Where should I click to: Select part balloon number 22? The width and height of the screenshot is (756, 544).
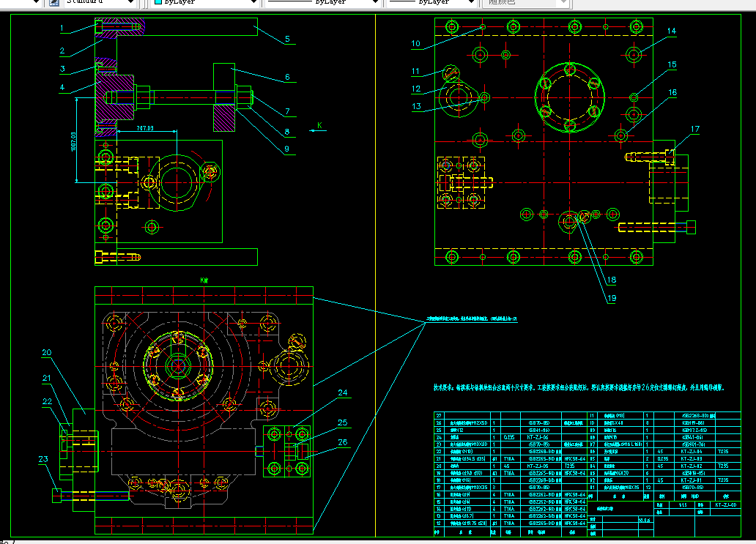(47, 401)
